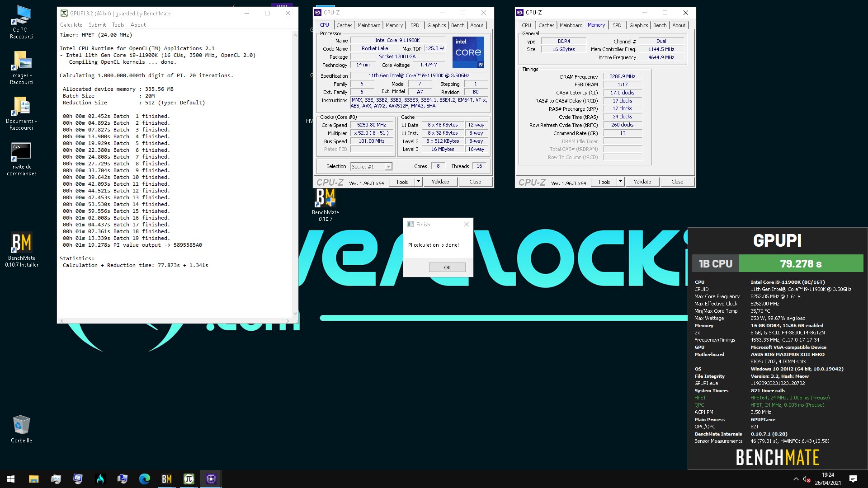The image size is (868, 488).
Task: Select Corbeille recycle bin icon
Action: click(x=22, y=429)
